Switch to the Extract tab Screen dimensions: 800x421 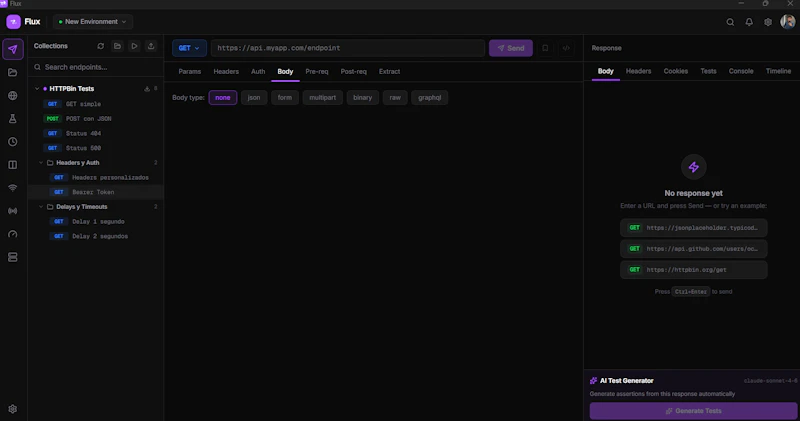point(389,71)
